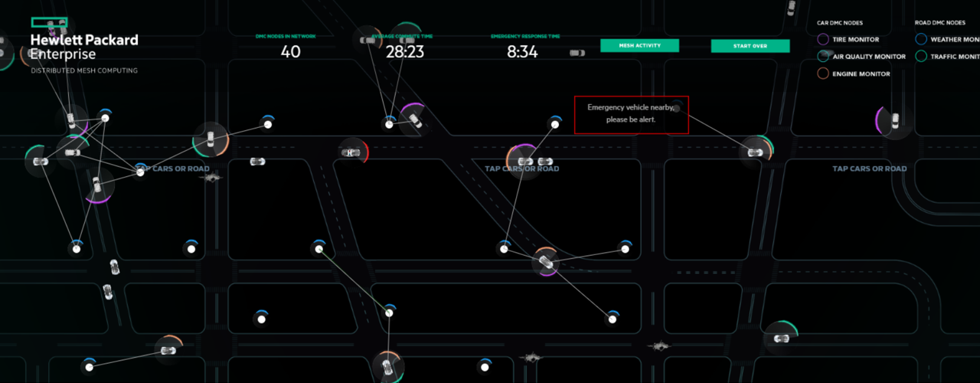980x383 pixels.
Task: Tap the green-arc car at bottom right
Action: tap(781, 338)
